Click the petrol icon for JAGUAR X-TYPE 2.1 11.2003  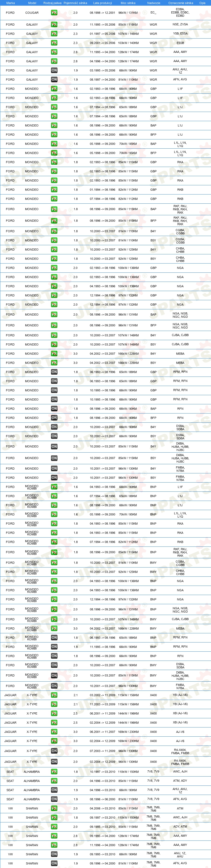54,704
